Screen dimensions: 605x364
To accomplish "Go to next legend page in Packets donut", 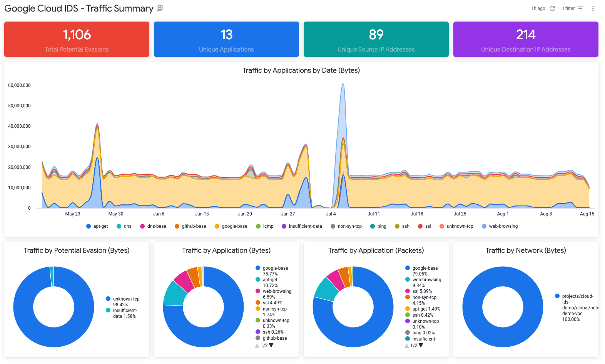I will coord(421,346).
